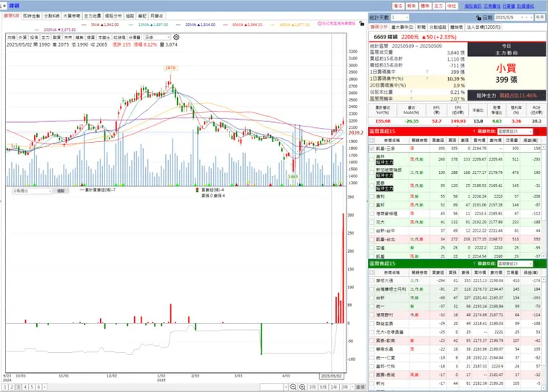Set chart range to 6月
Image resolution: width=548 pixels, height=392 pixels.
tap(324, 387)
